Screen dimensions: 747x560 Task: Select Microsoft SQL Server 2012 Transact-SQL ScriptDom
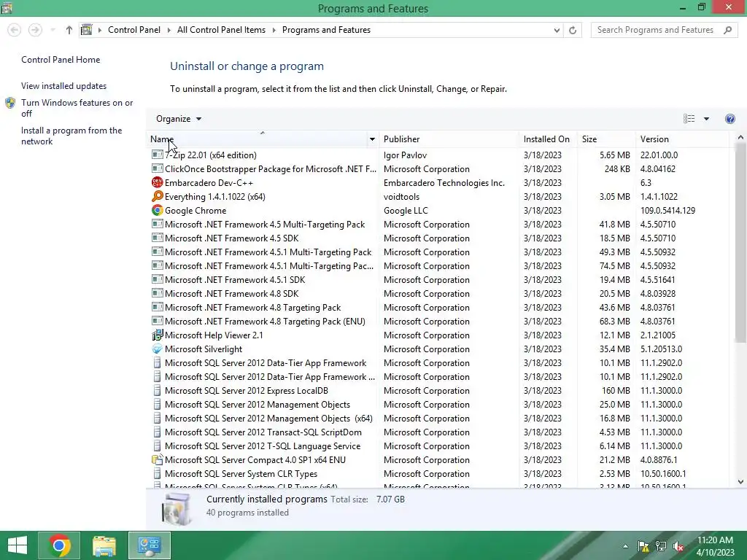[x=438, y=432]
